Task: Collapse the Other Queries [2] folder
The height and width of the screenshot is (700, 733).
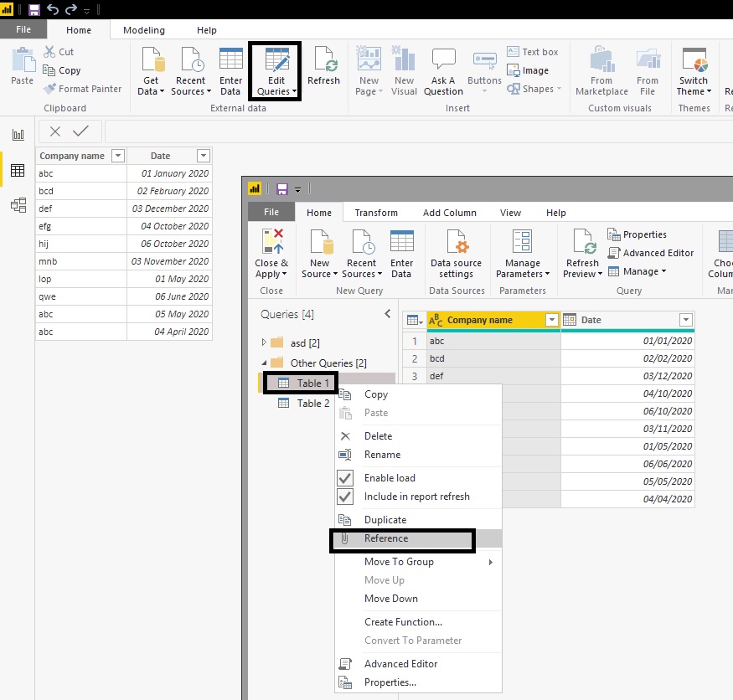Action: coord(264,363)
